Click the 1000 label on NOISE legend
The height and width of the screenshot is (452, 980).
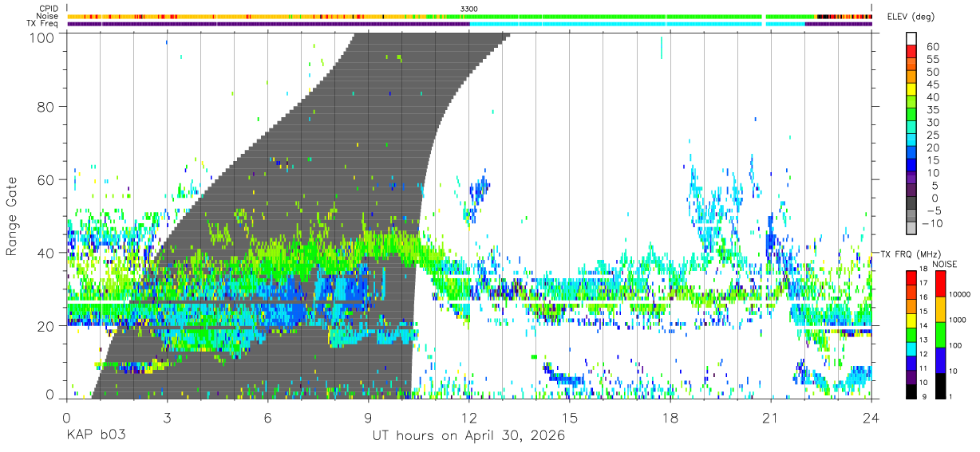pyautogui.click(x=958, y=321)
